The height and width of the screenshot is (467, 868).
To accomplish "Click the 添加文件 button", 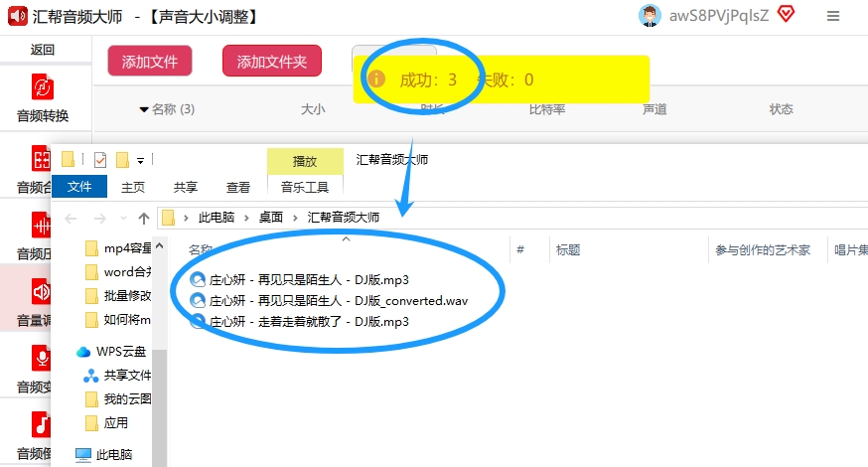I will coord(150,61).
